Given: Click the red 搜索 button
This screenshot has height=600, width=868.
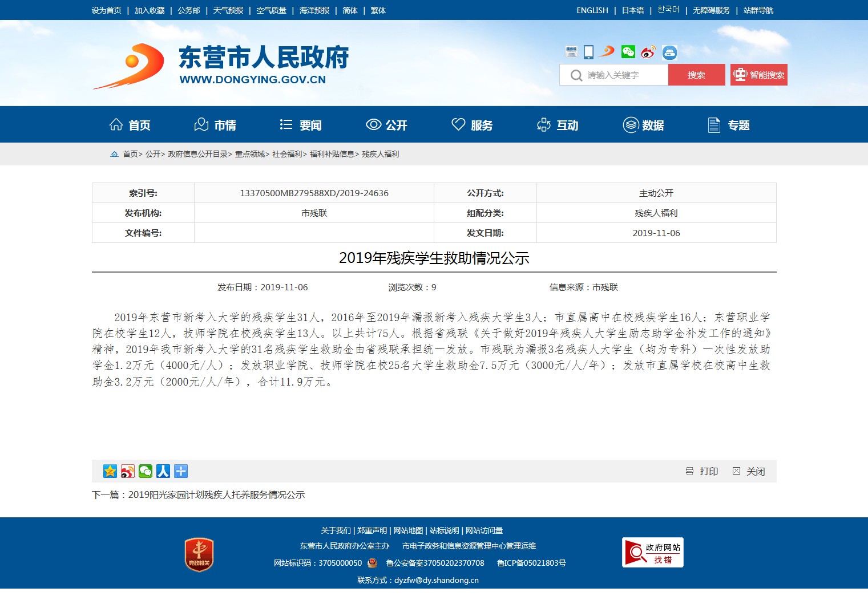Looking at the screenshot, I should click(x=696, y=75).
